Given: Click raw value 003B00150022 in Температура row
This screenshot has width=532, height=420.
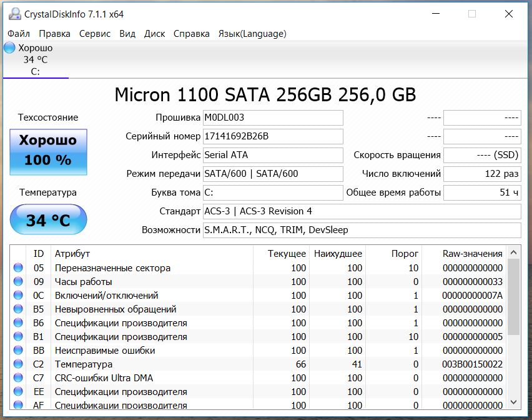Looking at the screenshot, I should 472,364.
